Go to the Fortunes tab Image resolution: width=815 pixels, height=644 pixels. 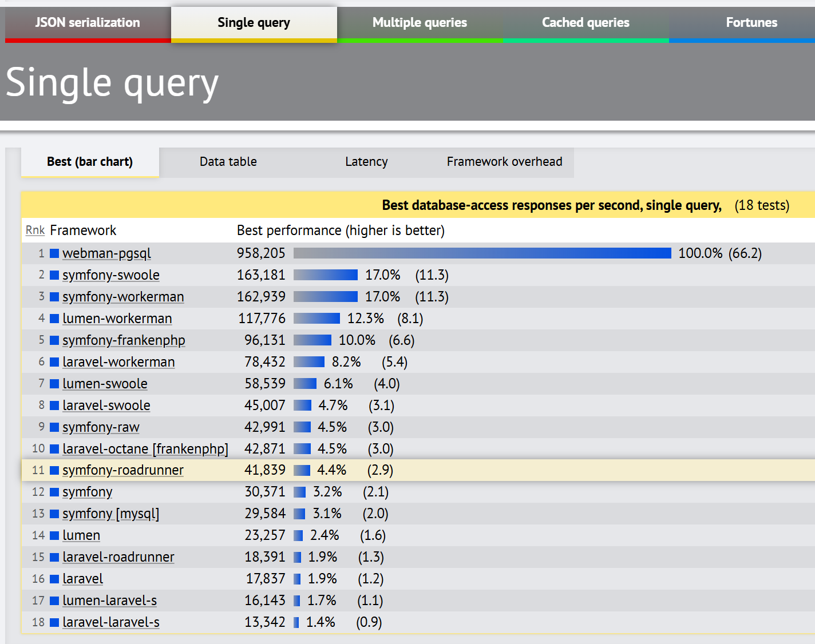751,23
